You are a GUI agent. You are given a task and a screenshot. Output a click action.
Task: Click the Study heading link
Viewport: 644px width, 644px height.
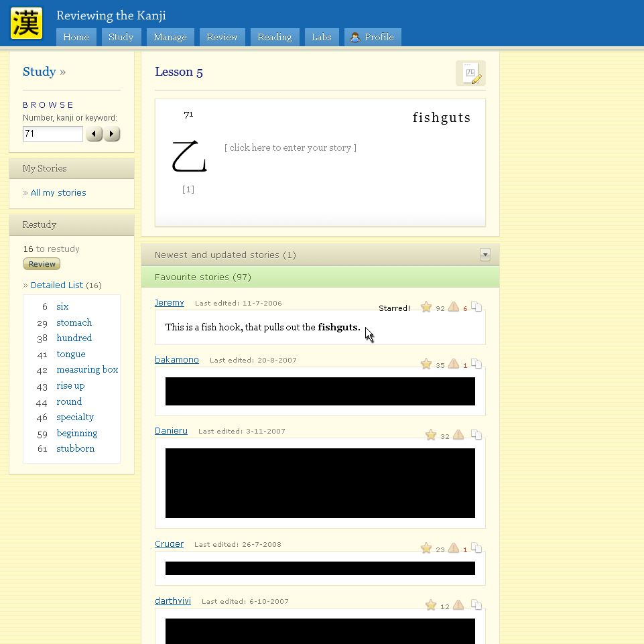(x=40, y=72)
